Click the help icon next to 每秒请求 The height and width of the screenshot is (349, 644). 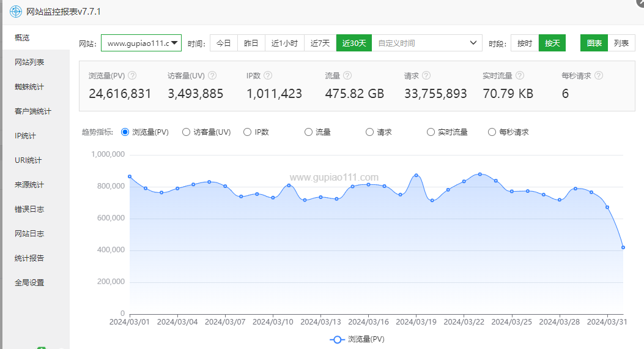pos(599,75)
